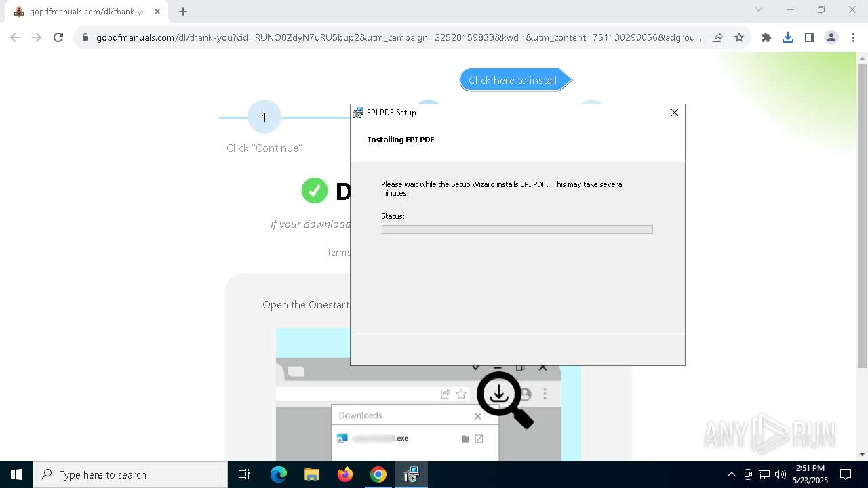Open the Chrome profile avatar

(x=831, y=37)
